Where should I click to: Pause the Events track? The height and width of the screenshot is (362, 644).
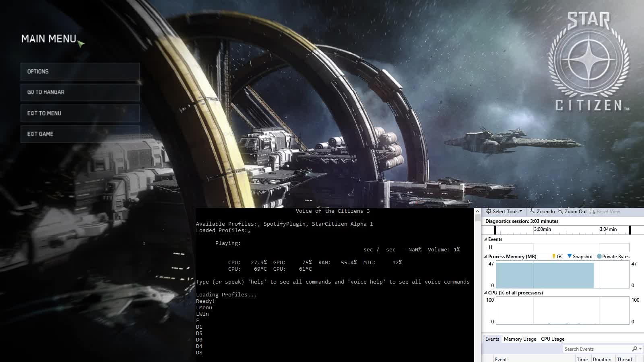(x=491, y=247)
